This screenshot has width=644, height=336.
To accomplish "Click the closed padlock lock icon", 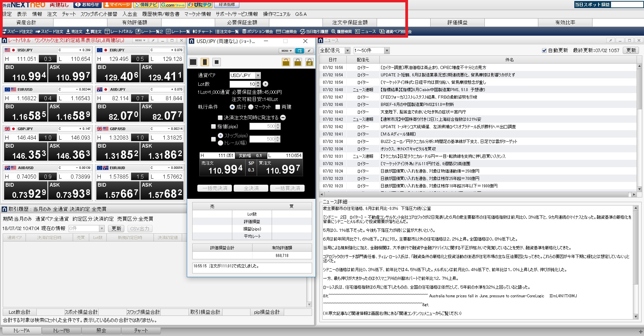I will pos(298,62).
